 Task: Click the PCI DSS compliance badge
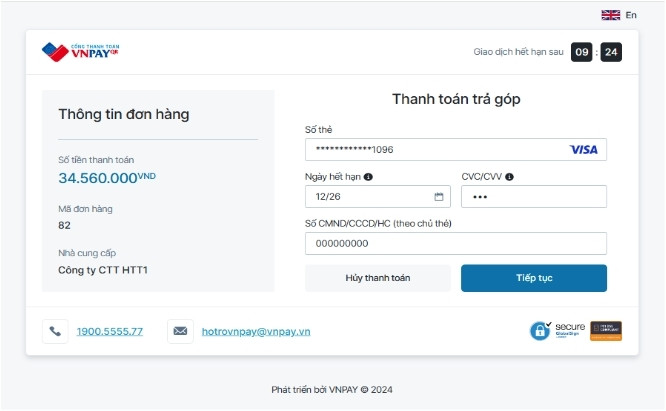[x=606, y=331]
